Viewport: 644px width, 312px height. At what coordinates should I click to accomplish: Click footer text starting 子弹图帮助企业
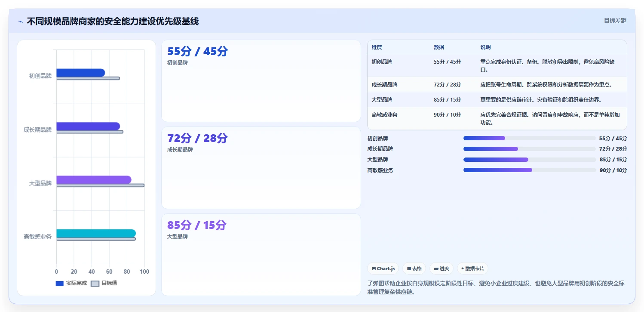tap(496, 287)
